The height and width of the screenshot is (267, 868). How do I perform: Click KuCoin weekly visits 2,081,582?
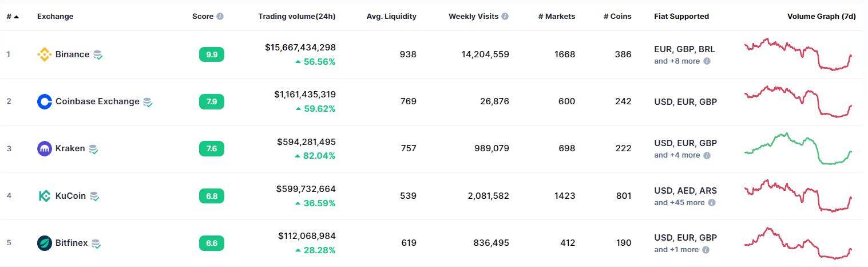(488, 196)
